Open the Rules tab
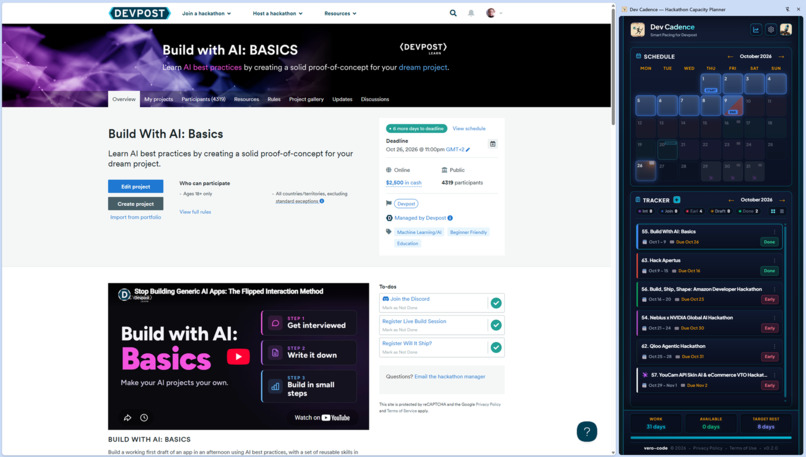 pyautogui.click(x=274, y=99)
